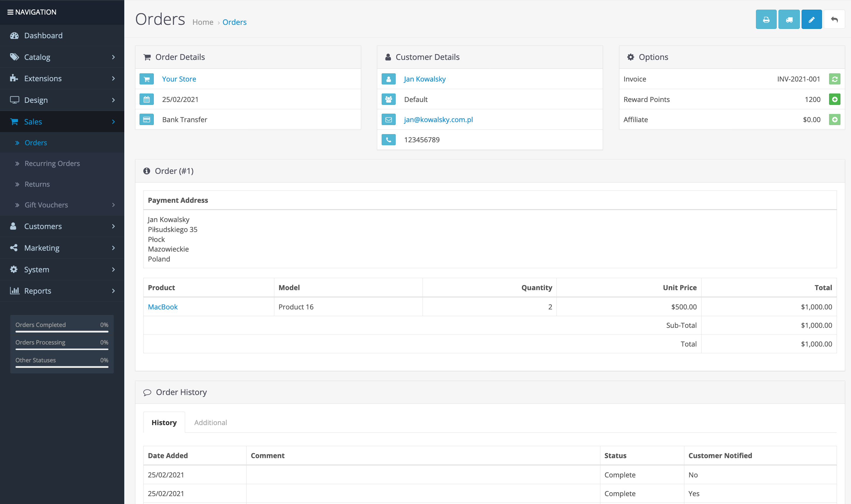851x504 pixels.
Task: Go to Home in the breadcrumb
Action: [203, 22]
